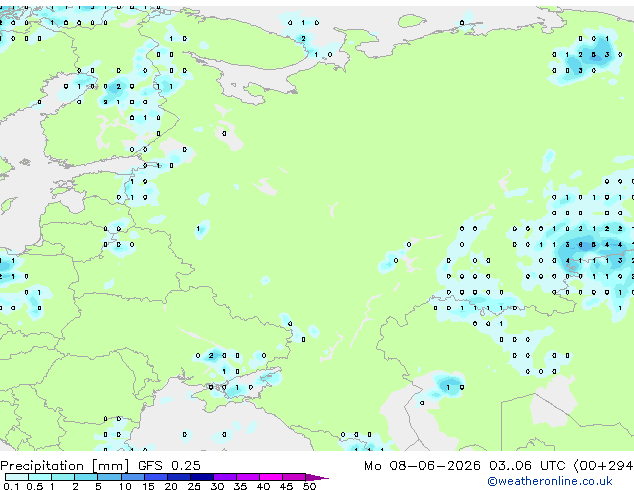The width and height of the screenshot is (634, 490).
Task: Click the 15–20 mm legend color box
Action: [155, 477]
